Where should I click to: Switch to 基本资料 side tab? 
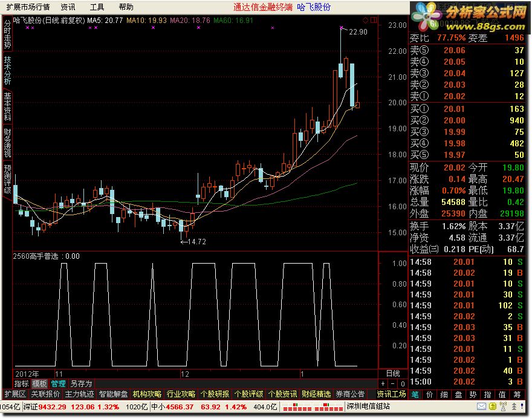[x=7, y=106]
